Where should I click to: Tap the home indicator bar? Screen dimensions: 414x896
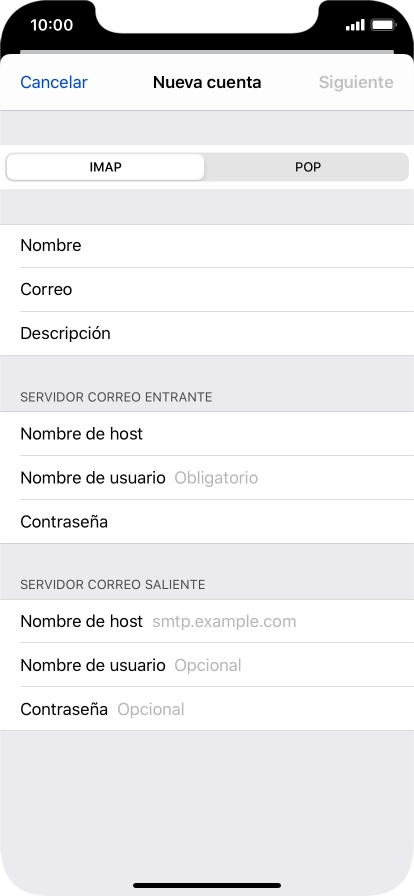click(x=207, y=886)
